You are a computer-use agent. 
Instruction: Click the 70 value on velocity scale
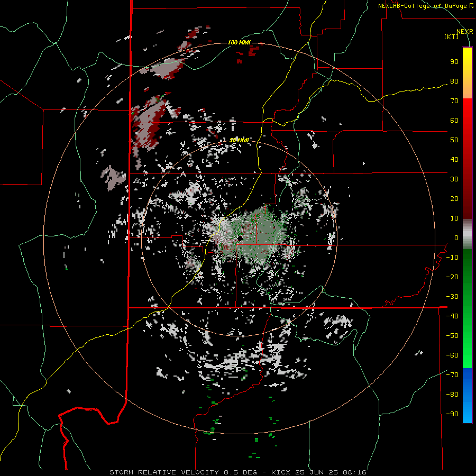tap(454, 101)
